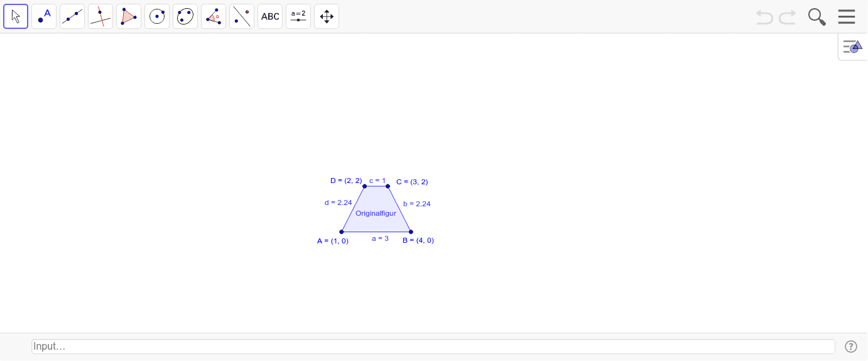Toggle the style bar panel
868x361 pixels.
852,47
